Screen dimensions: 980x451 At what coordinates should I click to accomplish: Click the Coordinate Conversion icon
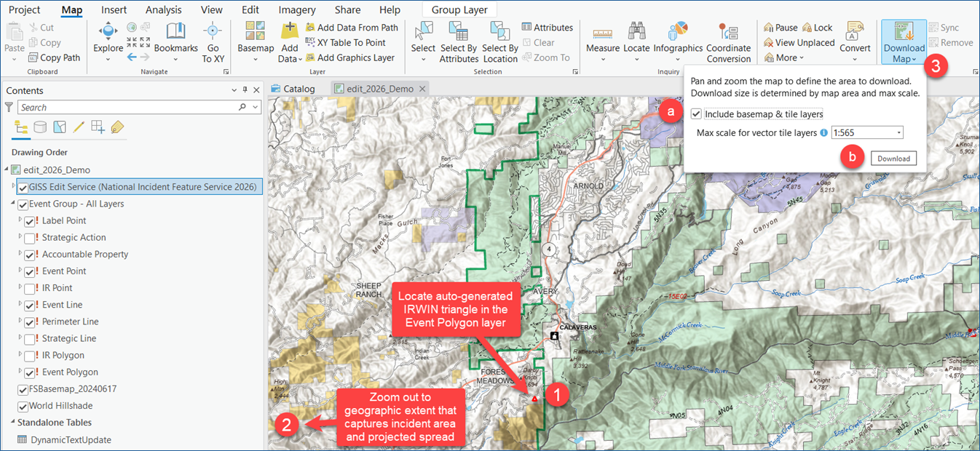tap(728, 32)
